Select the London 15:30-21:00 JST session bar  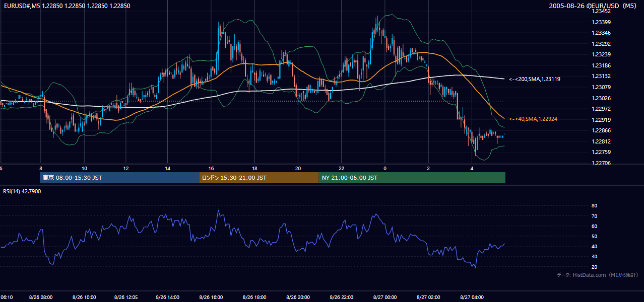point(259,178)
